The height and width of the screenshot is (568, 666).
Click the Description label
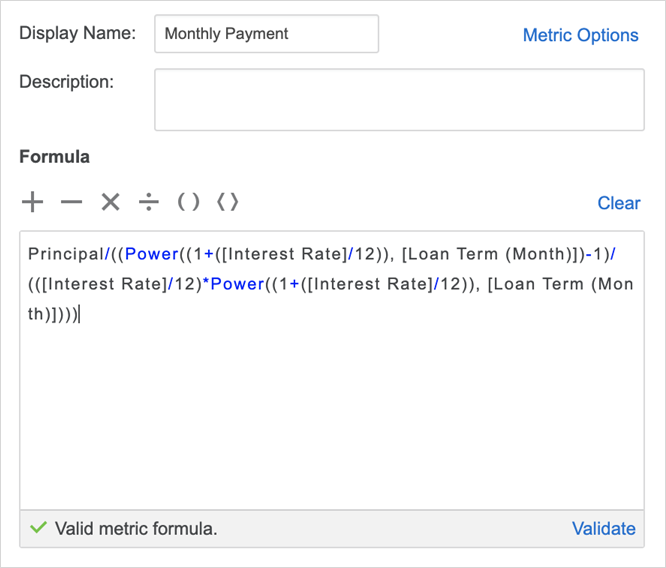[x=66, y=81]
